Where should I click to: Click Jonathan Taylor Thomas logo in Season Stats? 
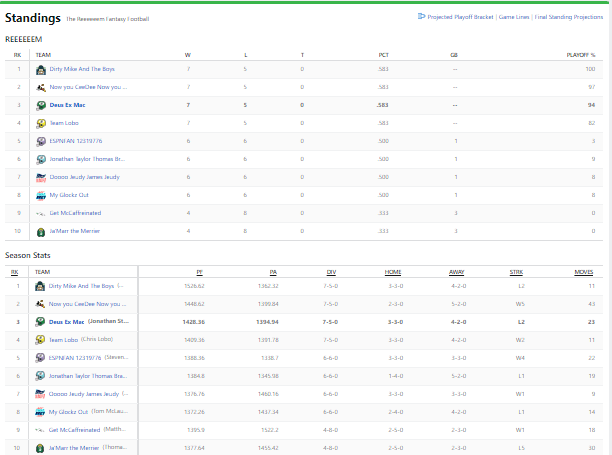pyautogui.click(x=41, y=376)
